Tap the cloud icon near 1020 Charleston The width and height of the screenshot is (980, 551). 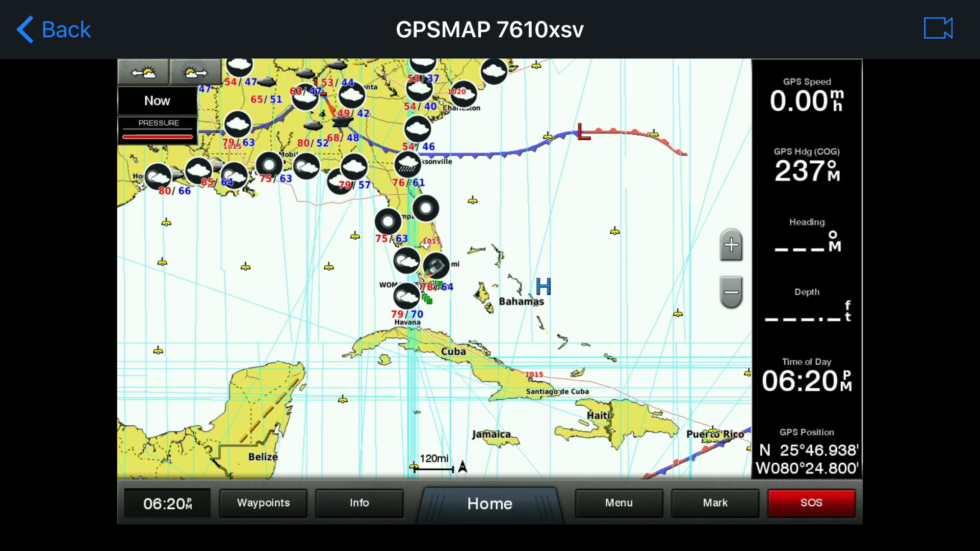(x=463, y=93)
